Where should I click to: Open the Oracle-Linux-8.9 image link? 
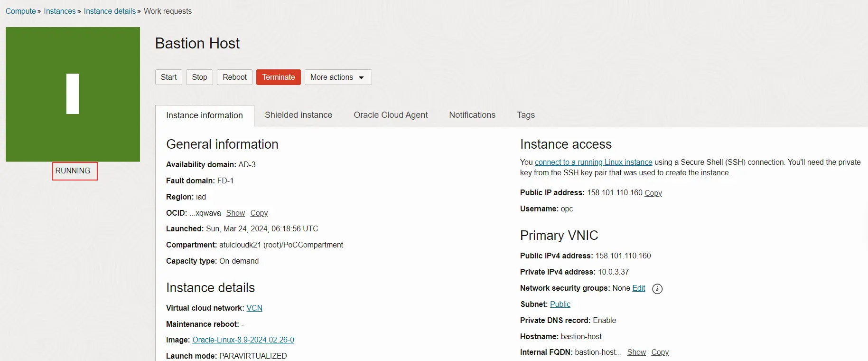[243, 340]
